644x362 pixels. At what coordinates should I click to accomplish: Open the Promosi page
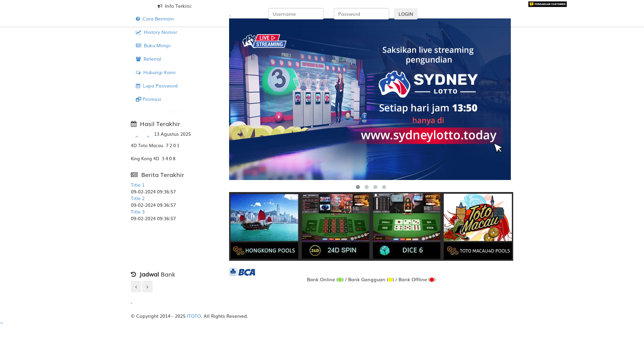click(148, 99)
